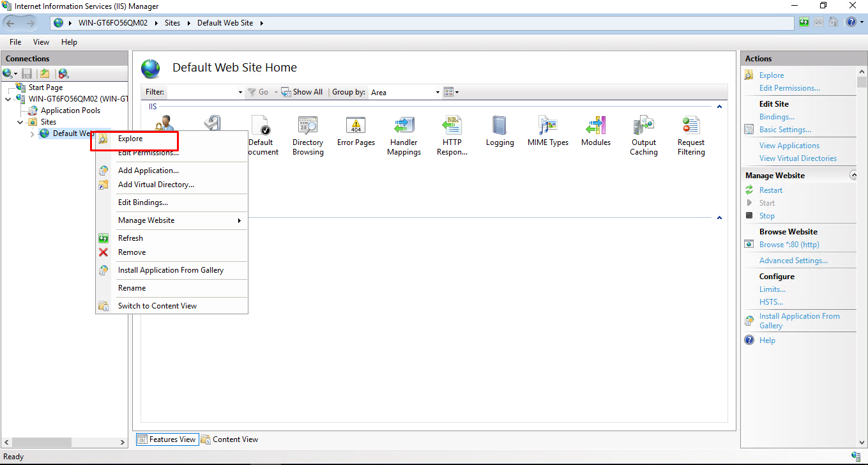Click Remove in the context menu
Viewport: 868px width, 465px height.
(x=171, y=252)
